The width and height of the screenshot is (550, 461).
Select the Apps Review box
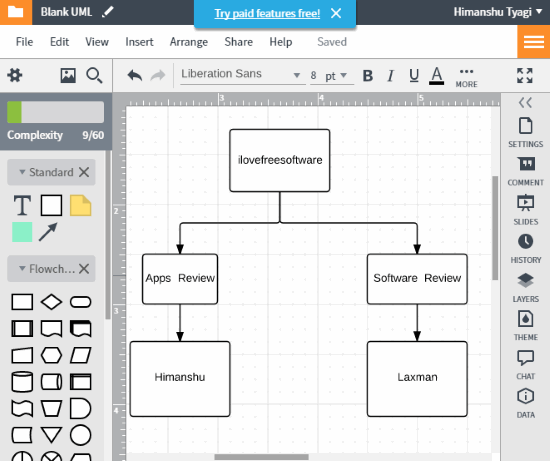click(x=180, y=279)
